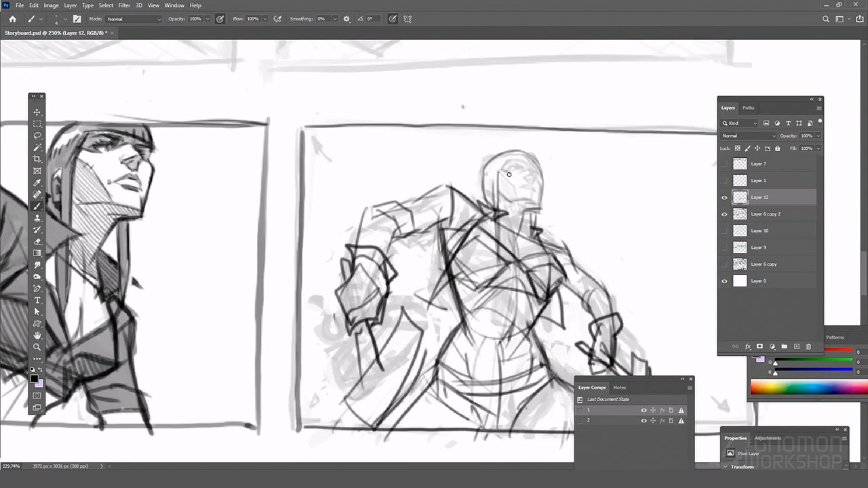The image size is (868, 488).
Task: Hide Layer 12 visibility
Action: [724, 197]
